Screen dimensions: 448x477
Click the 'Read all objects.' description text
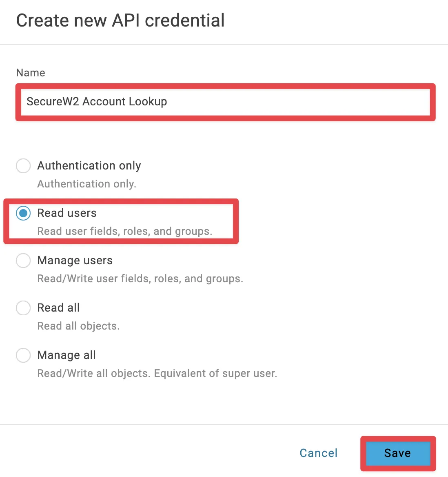click(x=78, y=326)
